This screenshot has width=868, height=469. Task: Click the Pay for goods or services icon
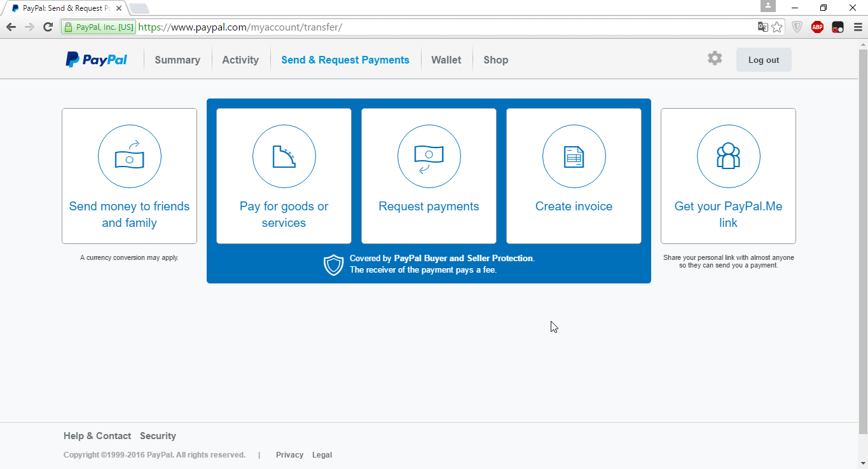[x=284, y=156]
